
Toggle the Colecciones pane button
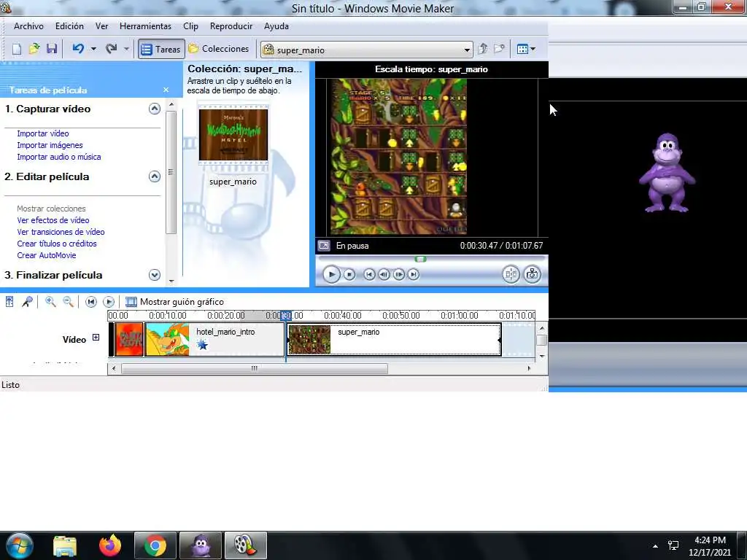219,49
